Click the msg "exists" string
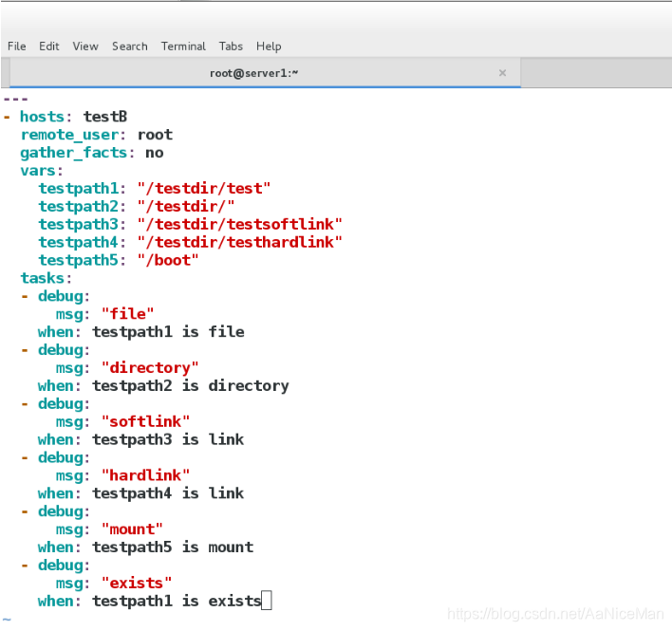 137,584
